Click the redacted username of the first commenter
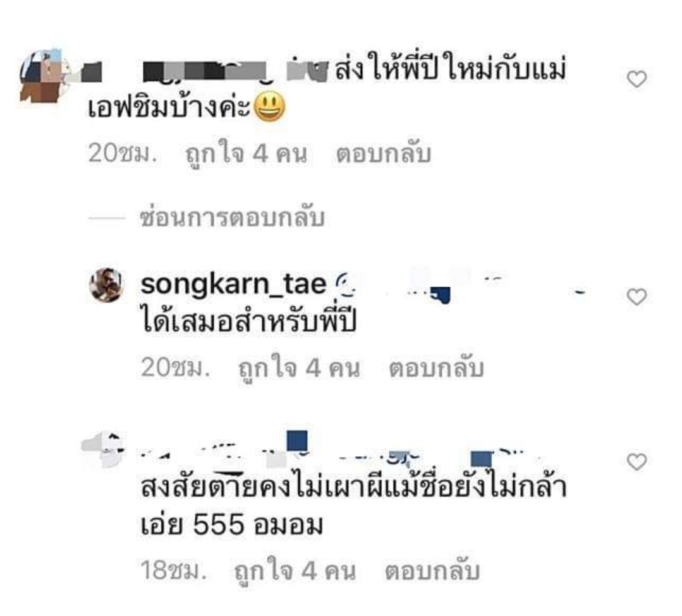 (x=204, y=71)
